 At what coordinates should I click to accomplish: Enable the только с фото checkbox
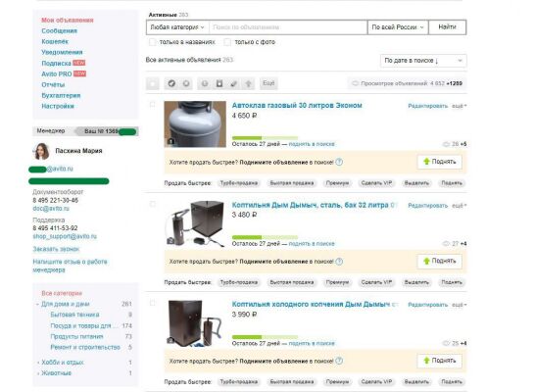227,42
